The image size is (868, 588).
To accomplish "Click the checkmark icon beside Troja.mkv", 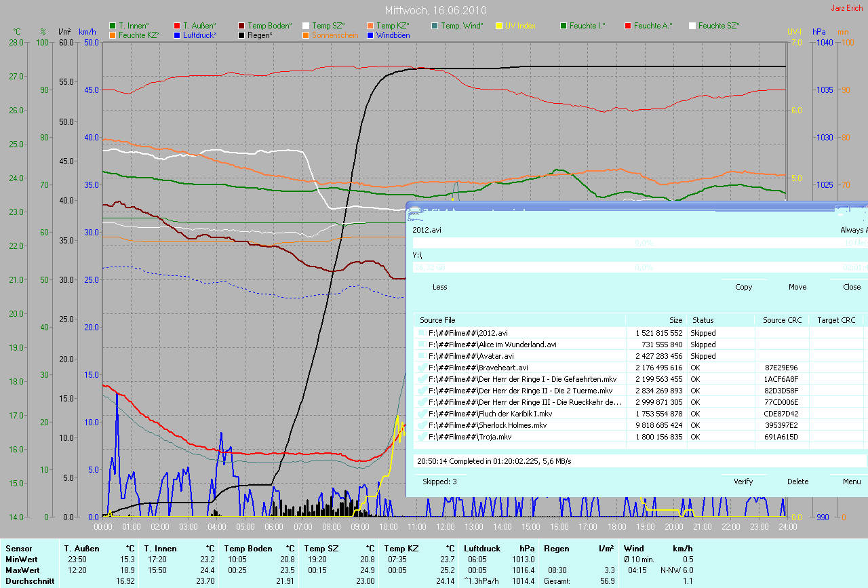I will [x=422, y=437].
